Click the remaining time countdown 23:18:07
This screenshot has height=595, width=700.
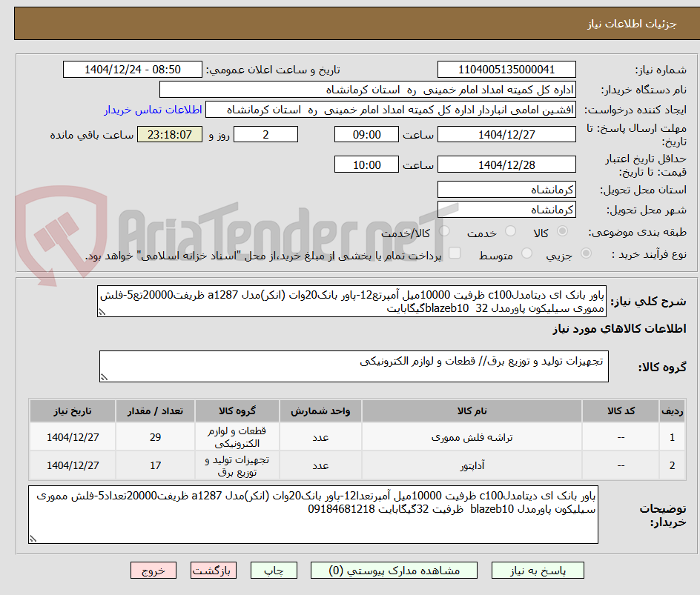[170, 134]
